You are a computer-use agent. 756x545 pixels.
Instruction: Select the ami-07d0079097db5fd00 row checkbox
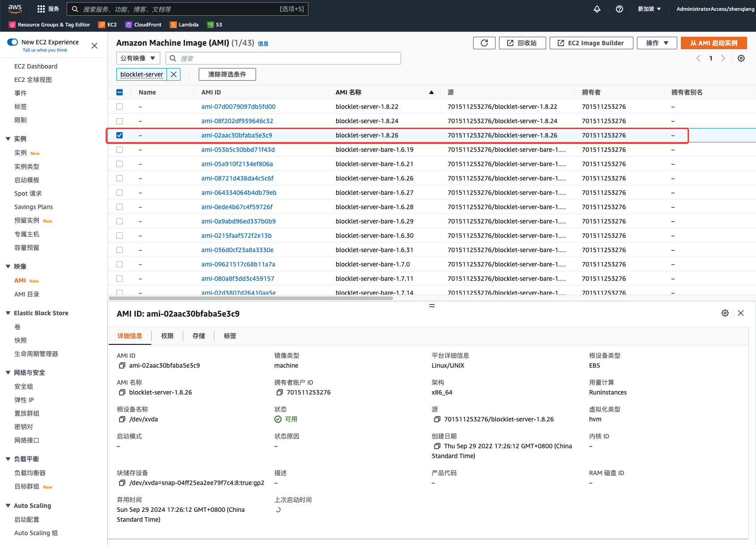[x=120, y=107]
